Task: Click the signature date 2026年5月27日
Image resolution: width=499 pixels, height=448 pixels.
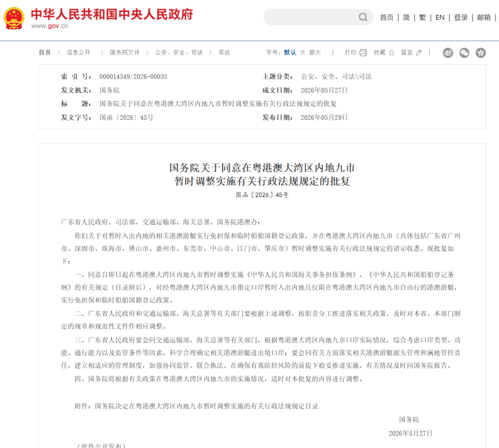Action: tap(411, 433)
